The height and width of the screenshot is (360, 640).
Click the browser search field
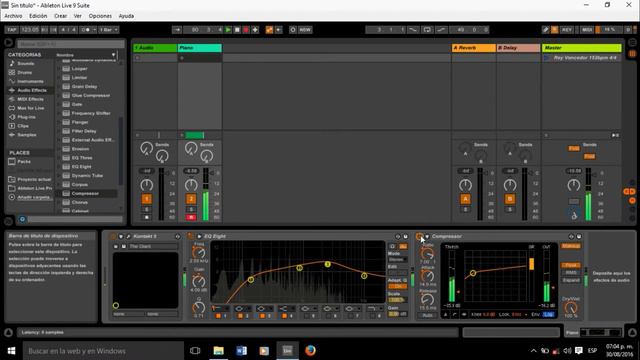pos(71,44)
